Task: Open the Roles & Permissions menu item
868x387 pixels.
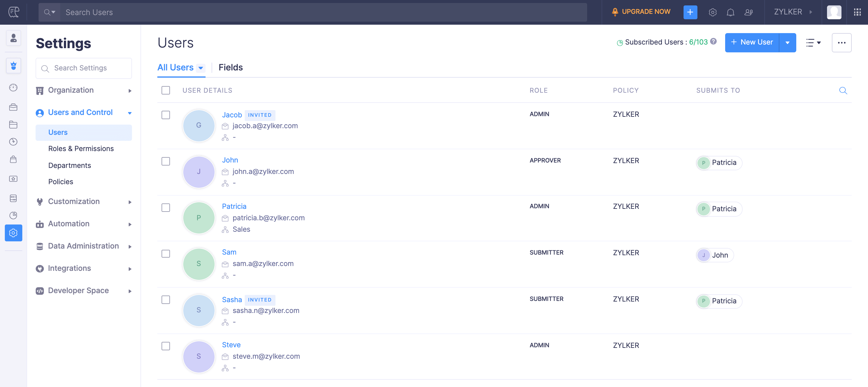Action: 80,148
